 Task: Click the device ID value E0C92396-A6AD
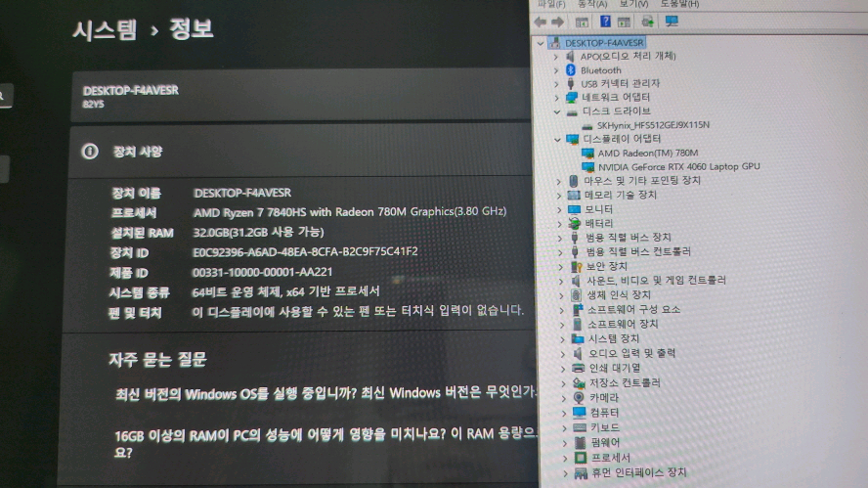[x=305, y=251]
